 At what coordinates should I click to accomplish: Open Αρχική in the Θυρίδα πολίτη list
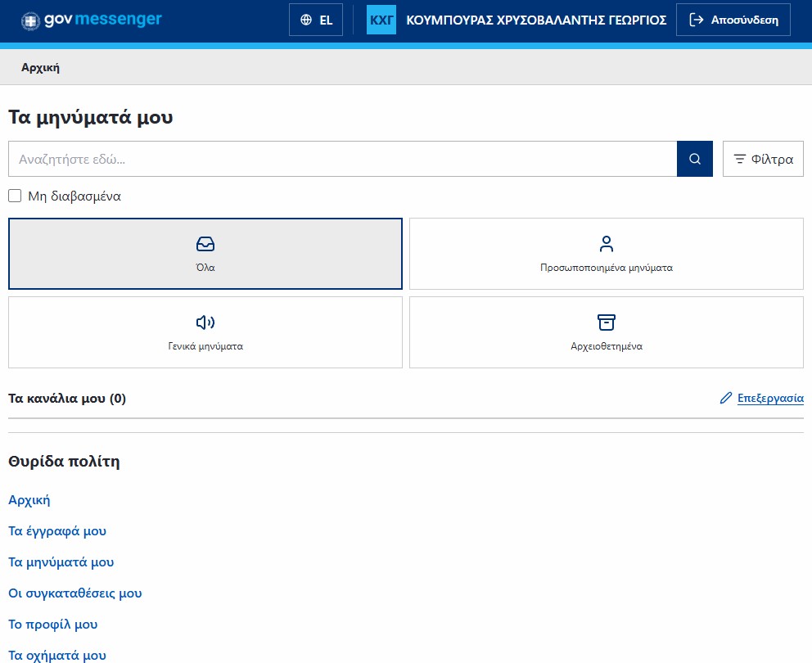click(29, 500)
